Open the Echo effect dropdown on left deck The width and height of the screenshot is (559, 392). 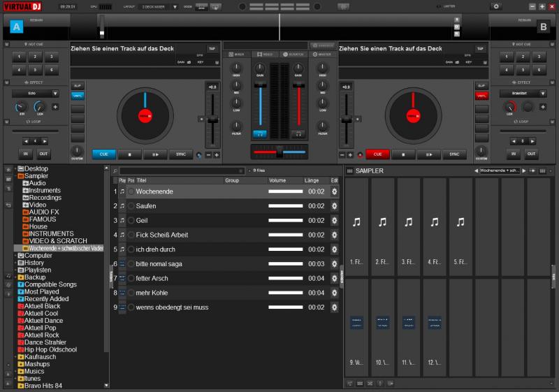click(55, 93)
